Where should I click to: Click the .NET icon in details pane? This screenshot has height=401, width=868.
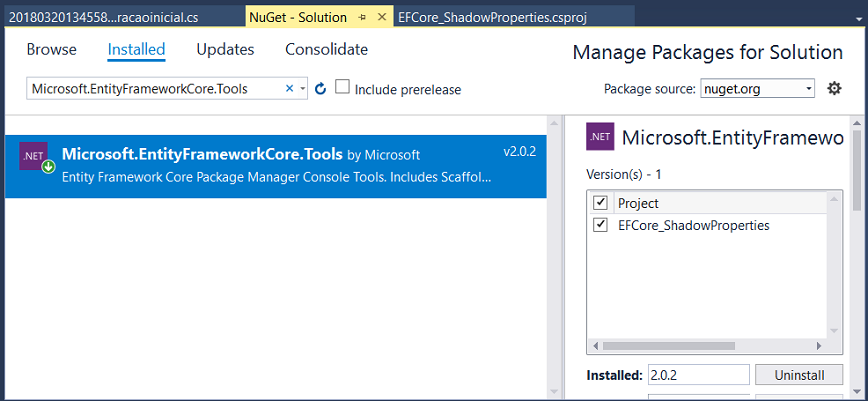(x=600, y=136)
